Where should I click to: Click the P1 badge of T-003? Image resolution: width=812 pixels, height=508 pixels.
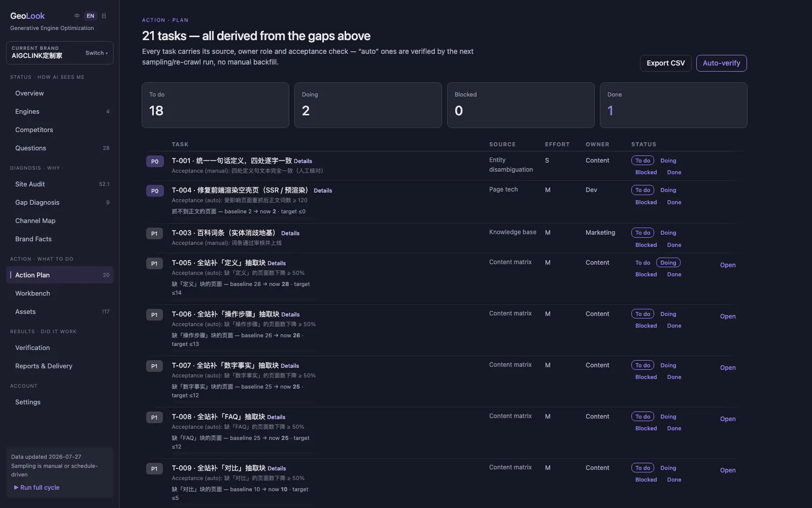tap(154, 234)
